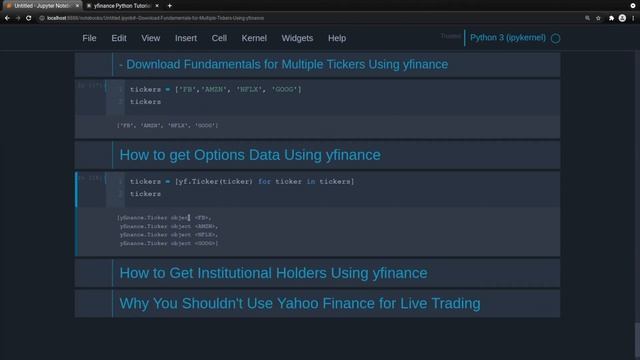Image resolution: width=640 pixels, height=360 pixels.
Task: Click the kernel idle indicator circle
Action: pos(556,38)
